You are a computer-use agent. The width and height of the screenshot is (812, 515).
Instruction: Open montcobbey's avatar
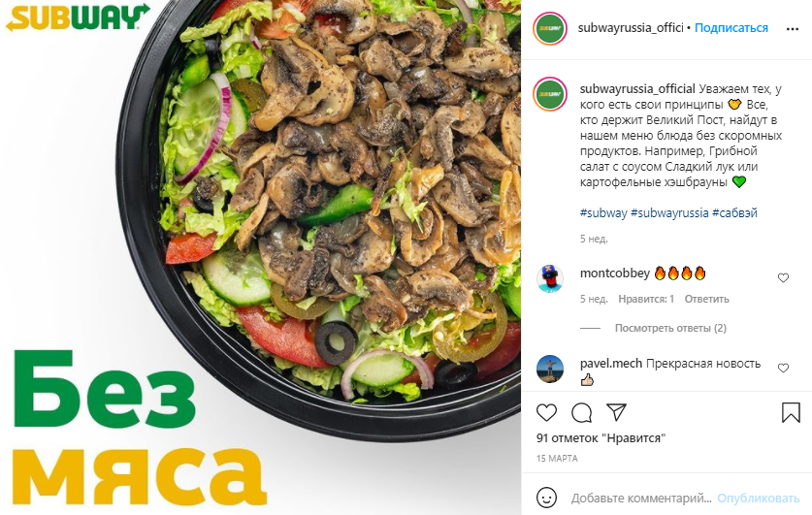(550, 278)
